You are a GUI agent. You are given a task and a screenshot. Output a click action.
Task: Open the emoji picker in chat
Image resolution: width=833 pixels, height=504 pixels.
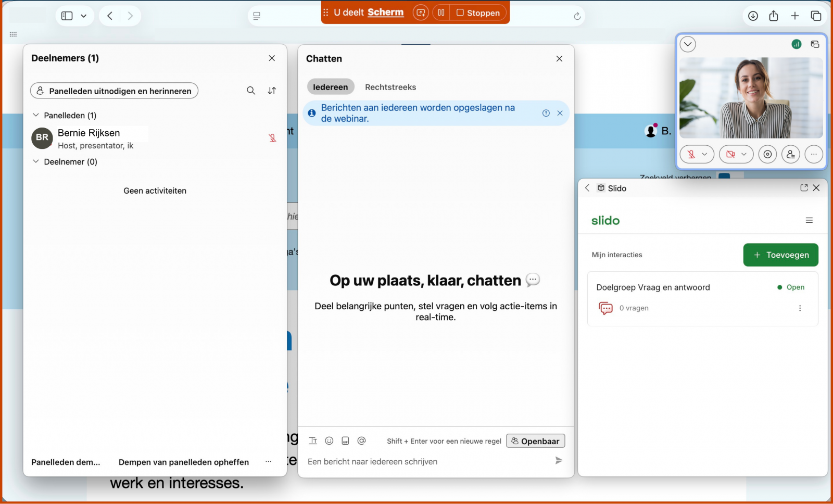click(329, 441)
